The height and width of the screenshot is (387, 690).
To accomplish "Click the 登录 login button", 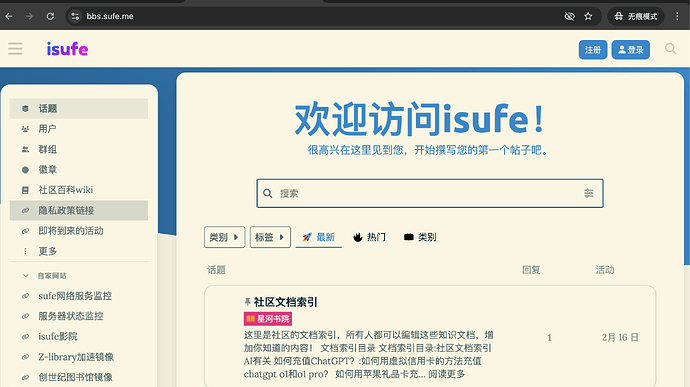I will [x=631, y=50].
